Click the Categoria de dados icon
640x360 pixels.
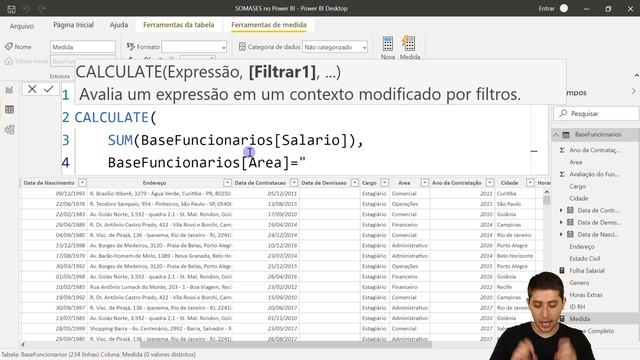pos(242,47)
